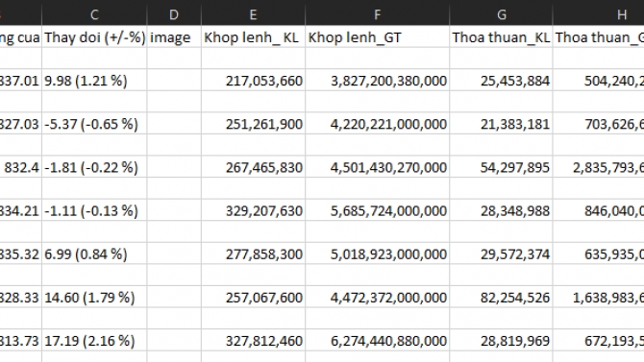Select cell with 9.98 (1.21 %)
644x362 pixels.
94,81
